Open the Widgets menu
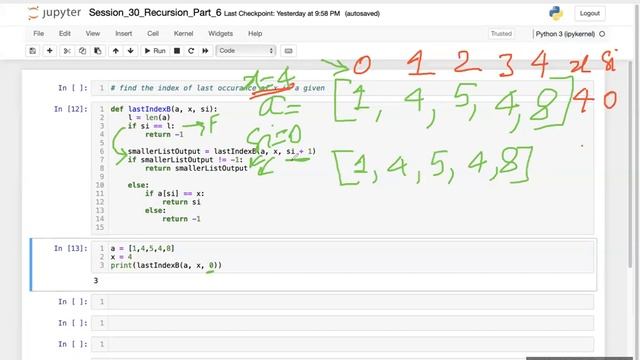Image resolution: width=640 pixels, height=360 pixels. pos(220,33)
